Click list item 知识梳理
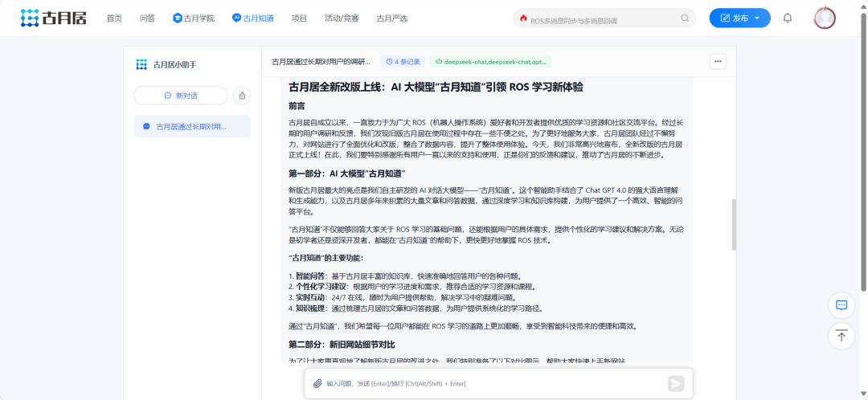 point(416,308)
